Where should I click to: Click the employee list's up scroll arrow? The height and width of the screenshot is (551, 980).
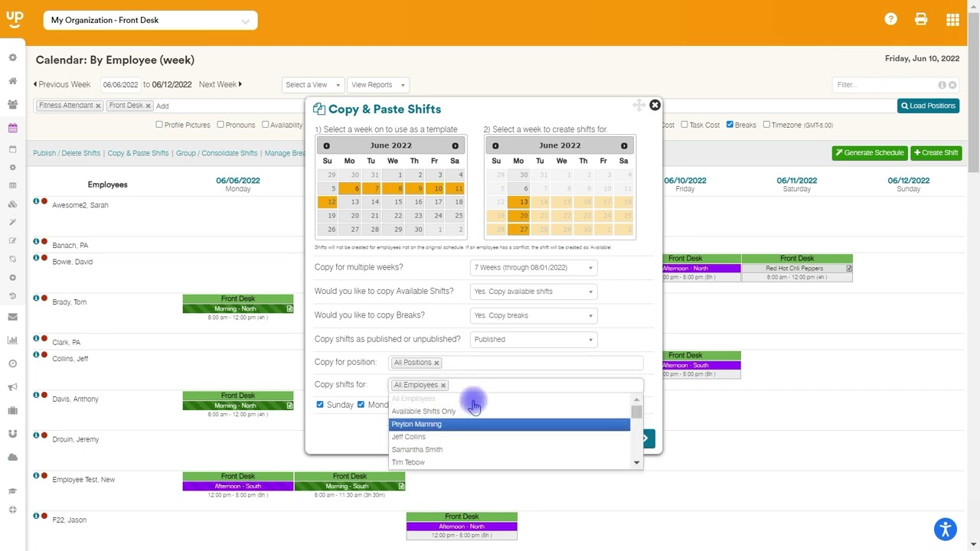(636, 399)
